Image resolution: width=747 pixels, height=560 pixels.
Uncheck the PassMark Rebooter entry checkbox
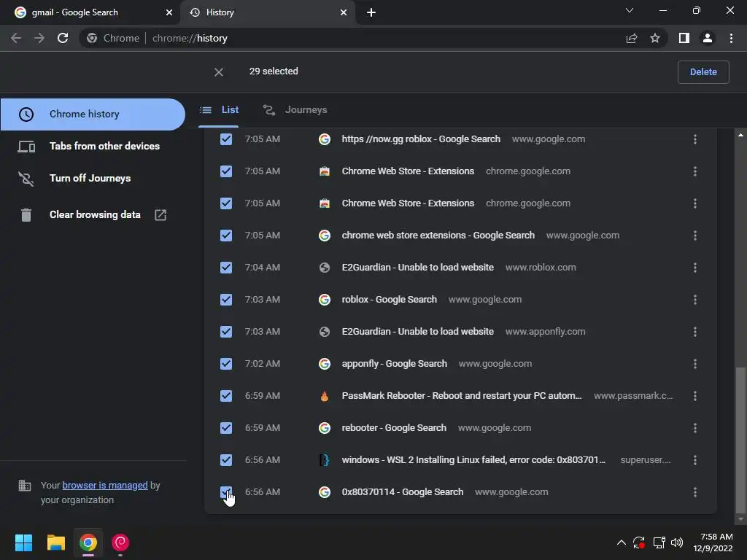coord(226,396)
